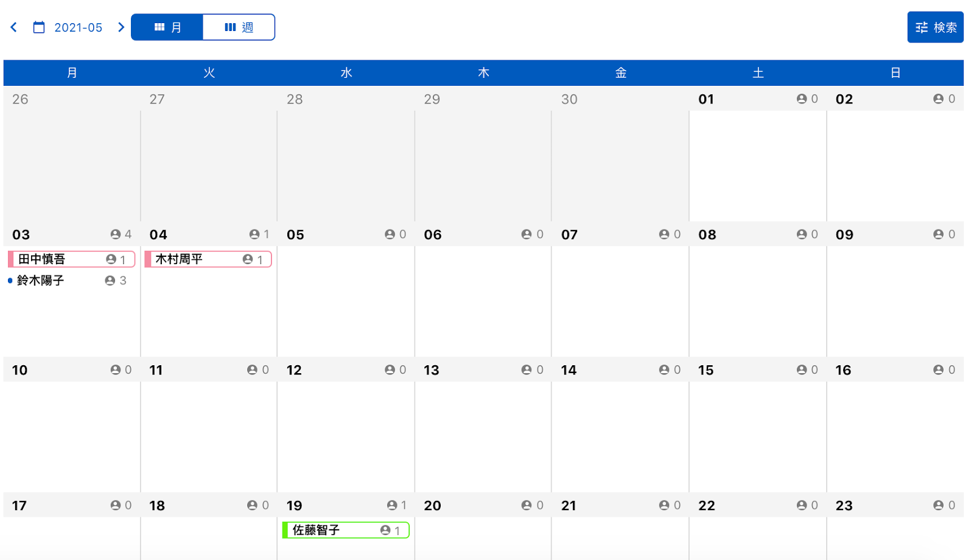Click the 月 Monday column header
The height and width of the screenshot is (560, 974).
click(x=72, y=73)
